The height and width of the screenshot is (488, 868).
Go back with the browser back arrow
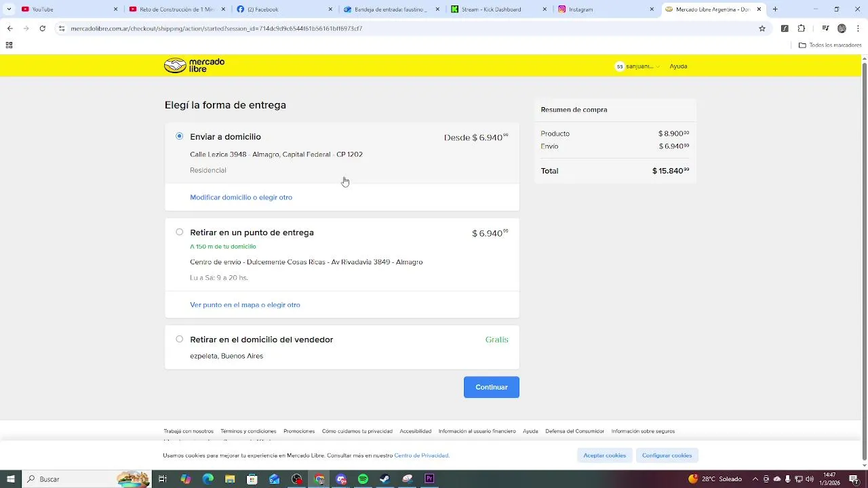point(9,28)
